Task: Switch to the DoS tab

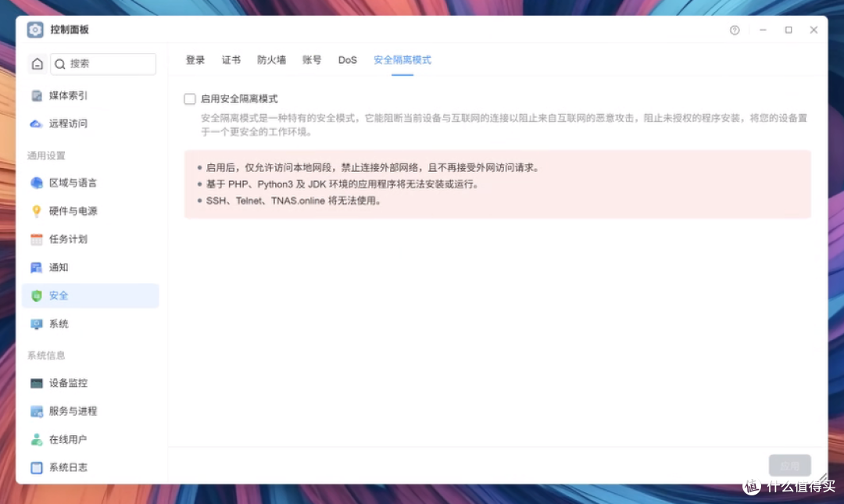Action: [x=348, y=60]
